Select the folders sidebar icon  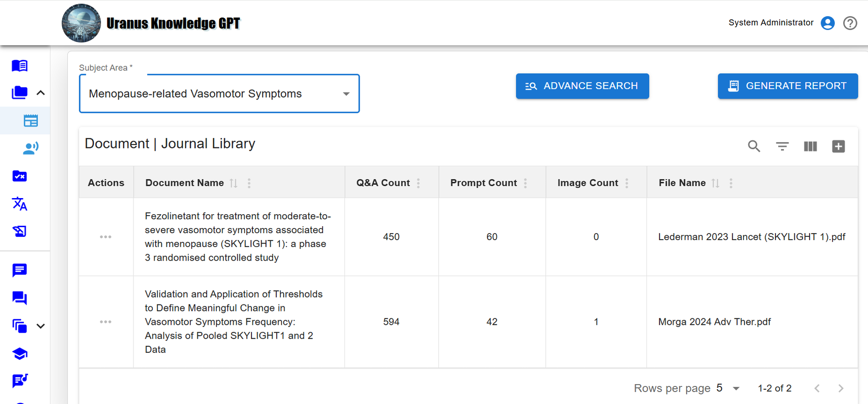[19, 93]
